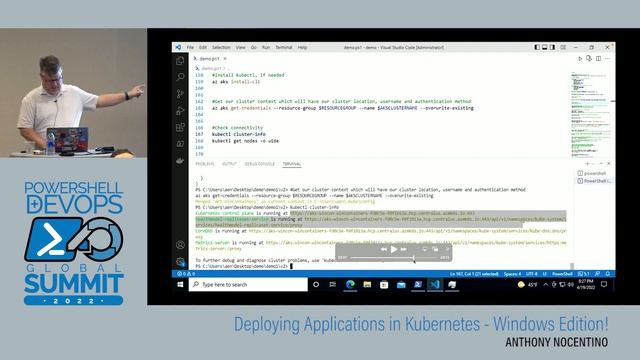Open the terminal launch profile dropdown arrow

click(593, 164)
